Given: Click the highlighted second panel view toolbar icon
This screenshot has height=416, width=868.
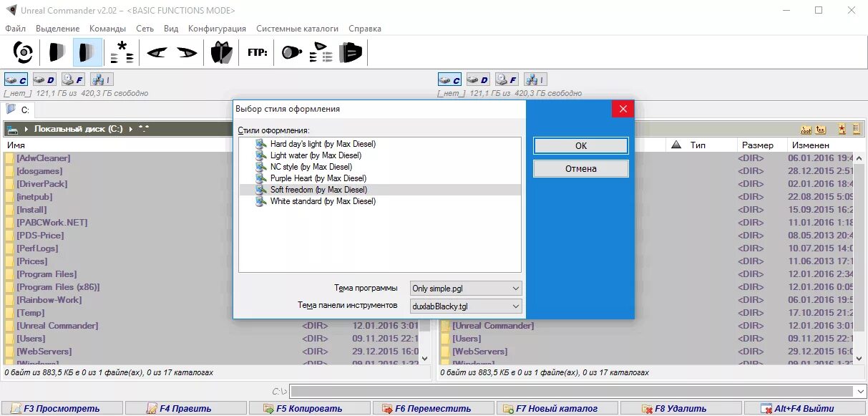Looking at the screenshot, I should (x=87, y=52).
